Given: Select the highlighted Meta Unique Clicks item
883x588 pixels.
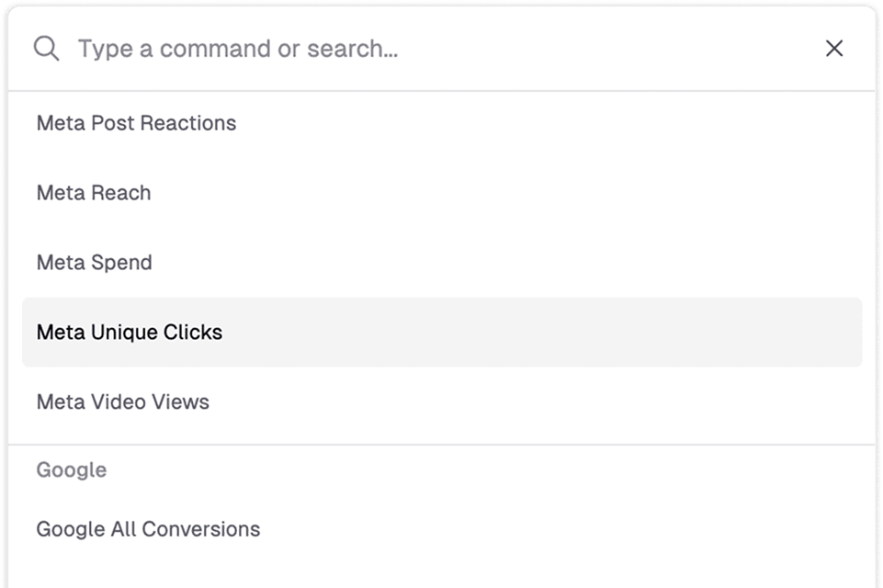Looking at the screenshot, I should (130, 333).
